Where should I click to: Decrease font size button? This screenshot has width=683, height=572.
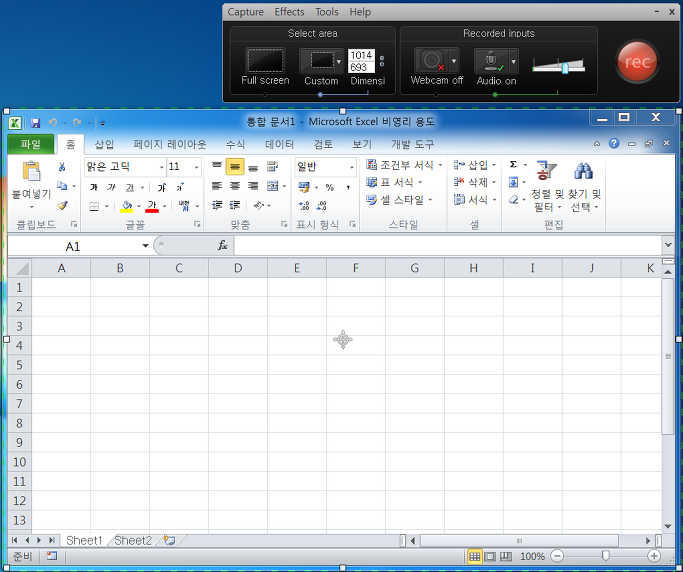pyautogui.click(x=180, y=188)
